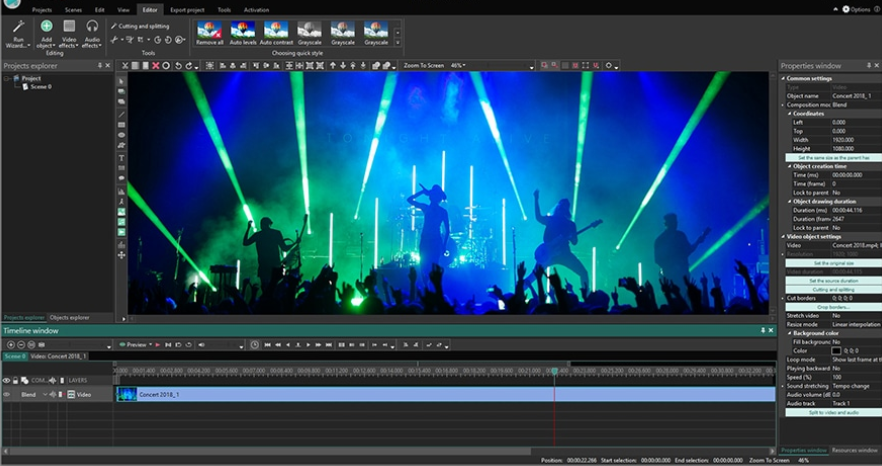Open the Export project tab
This screenshot has width=882, height=466.
coord(187,10)
